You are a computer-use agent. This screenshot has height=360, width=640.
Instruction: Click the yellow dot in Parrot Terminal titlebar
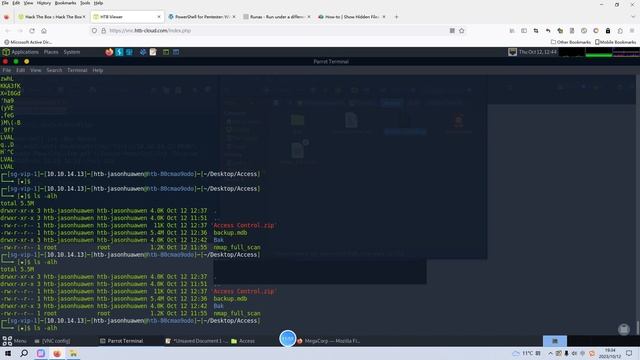tap(27, 61)
